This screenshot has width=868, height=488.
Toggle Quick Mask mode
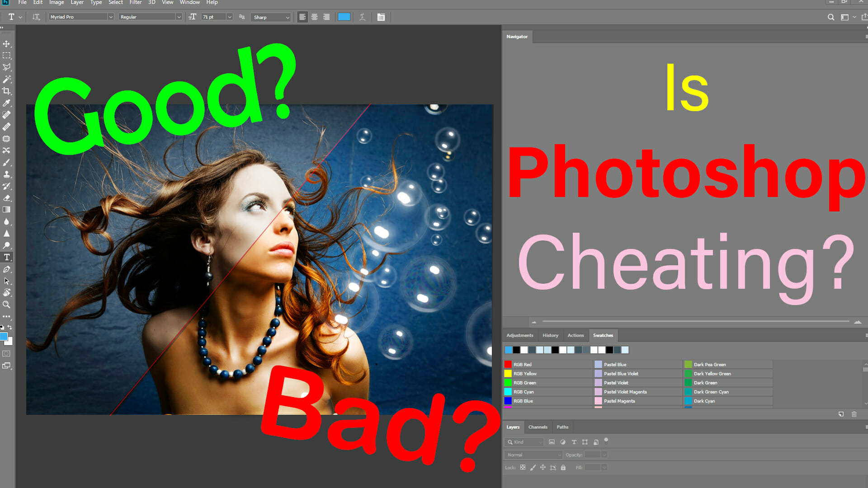6,354
